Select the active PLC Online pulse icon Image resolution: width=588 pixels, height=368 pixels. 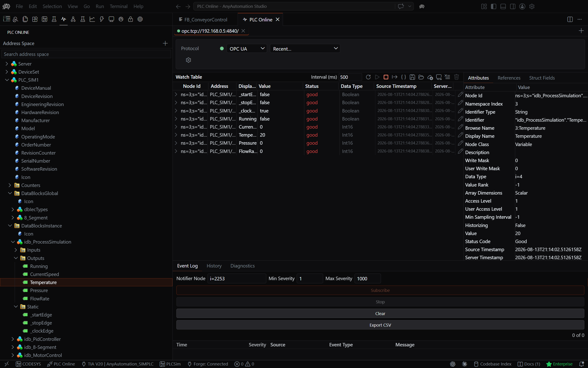[x=64, y=19]
